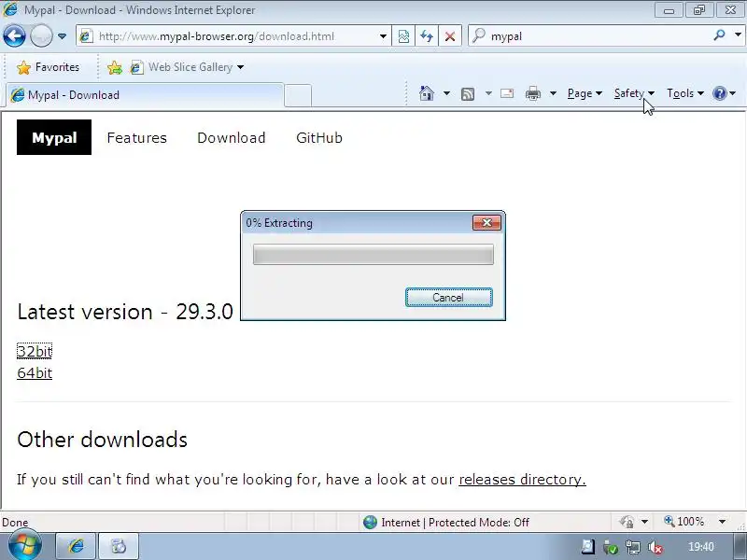Click the search magnifier button
The width and height of the screenshot is (747, 560).
click(x=720, y=35)
